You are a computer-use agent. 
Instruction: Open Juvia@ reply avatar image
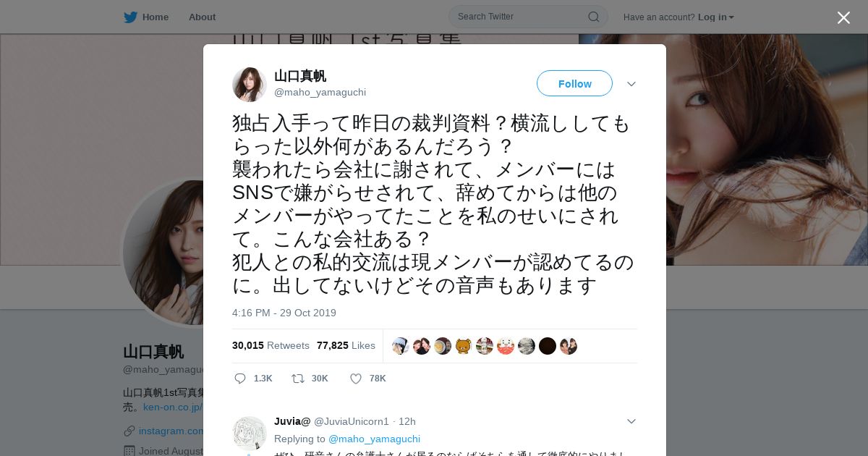(x=250, y=434)
